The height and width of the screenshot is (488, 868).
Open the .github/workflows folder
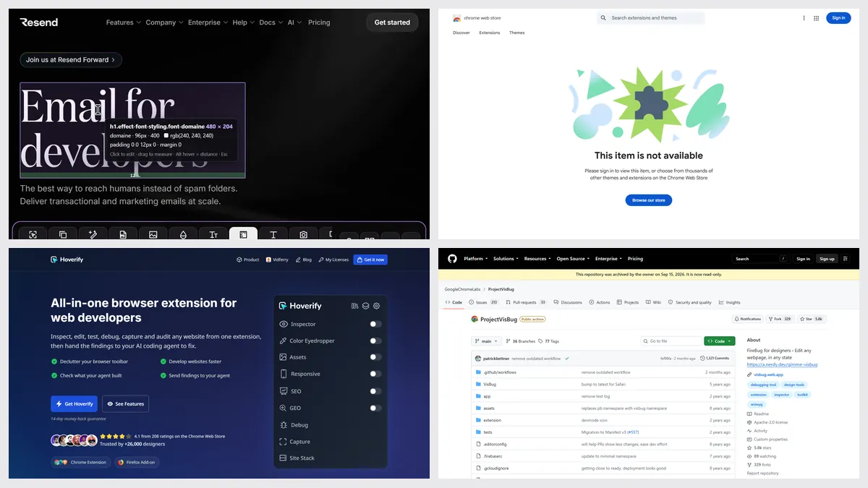coord(500,372)
